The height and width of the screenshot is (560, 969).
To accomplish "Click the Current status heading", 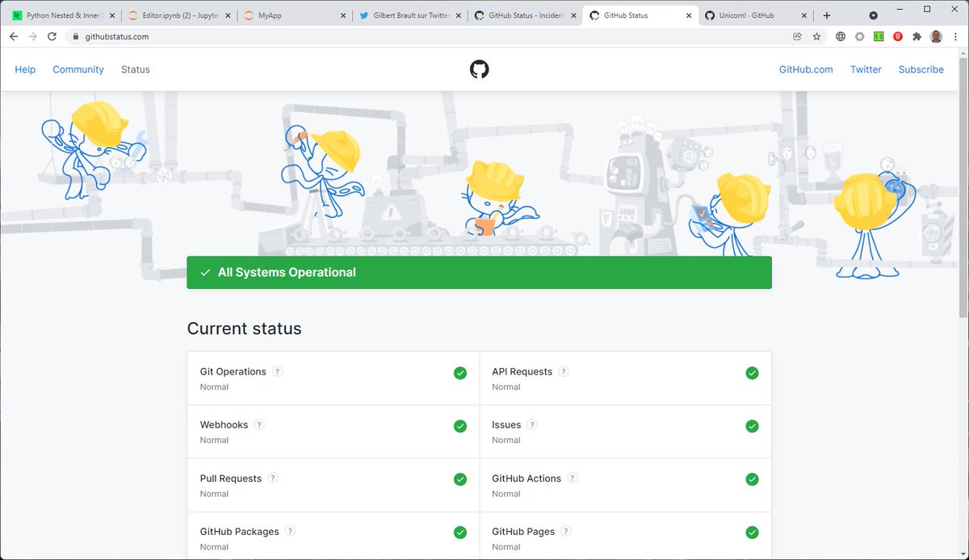I will coord(245,328).
